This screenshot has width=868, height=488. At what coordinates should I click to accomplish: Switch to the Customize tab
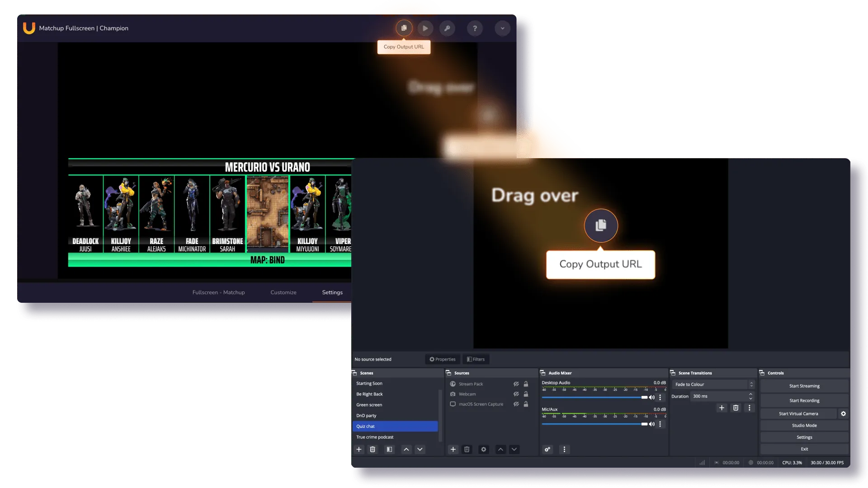point(283,292)
